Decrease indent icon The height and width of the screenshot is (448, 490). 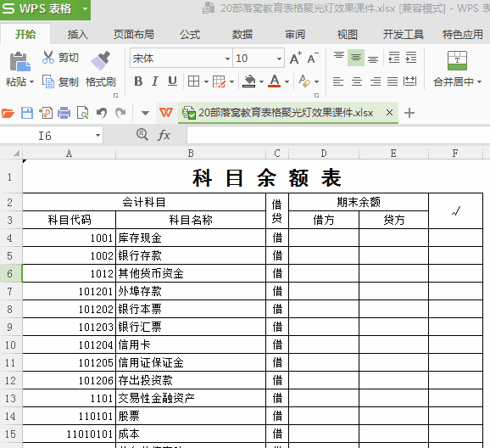coord(393,57)
